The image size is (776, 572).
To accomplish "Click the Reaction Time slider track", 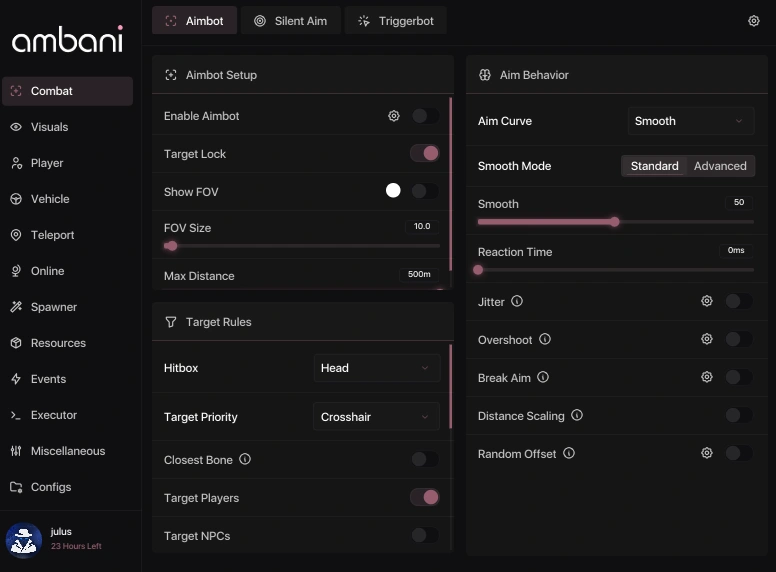I will point(616,270).
